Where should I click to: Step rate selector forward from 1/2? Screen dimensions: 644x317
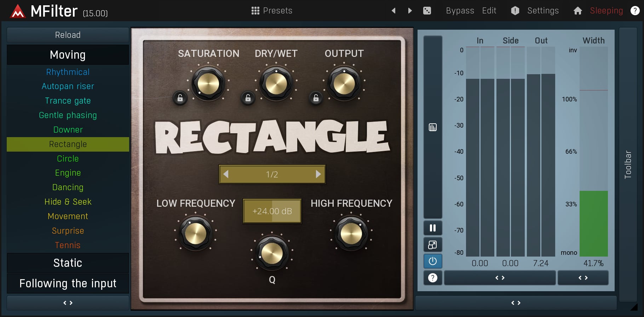318,174
